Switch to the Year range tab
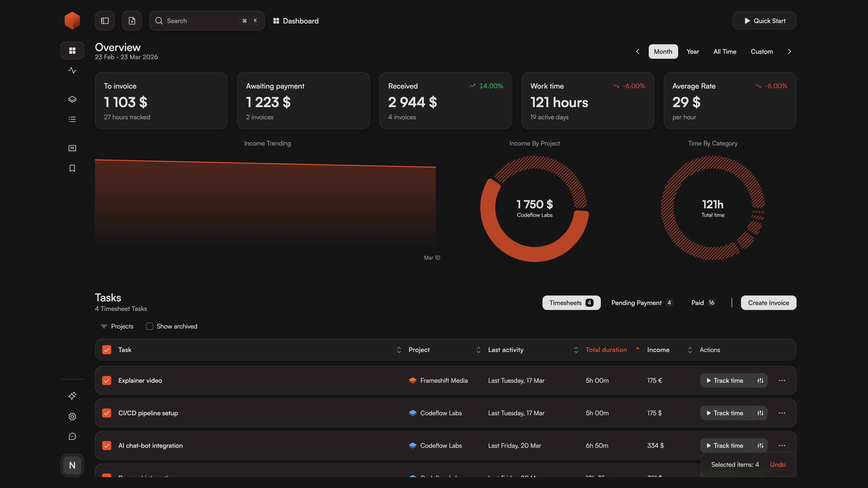The image size is (868, 488). [x=692, y=52]
